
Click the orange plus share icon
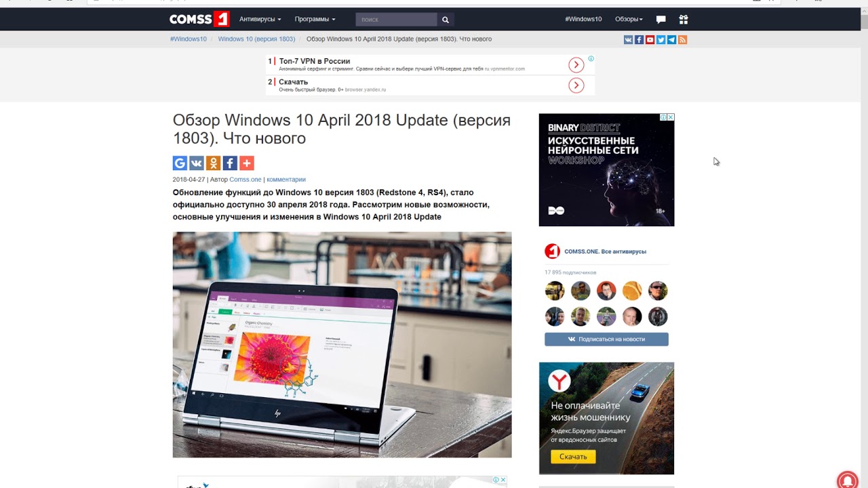tap(247, 163)
